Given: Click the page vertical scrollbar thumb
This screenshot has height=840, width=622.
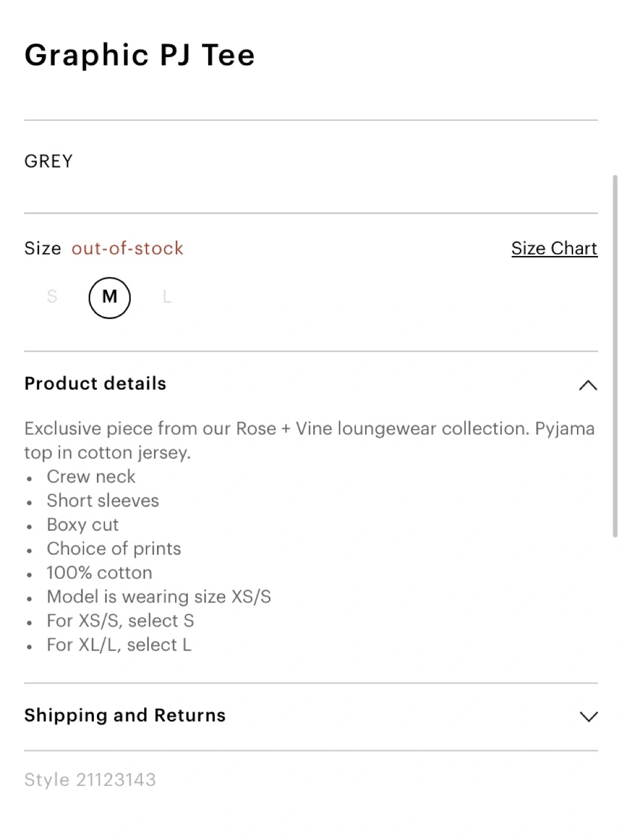Looking at the screenshot, I should click(x=615, y=356).
